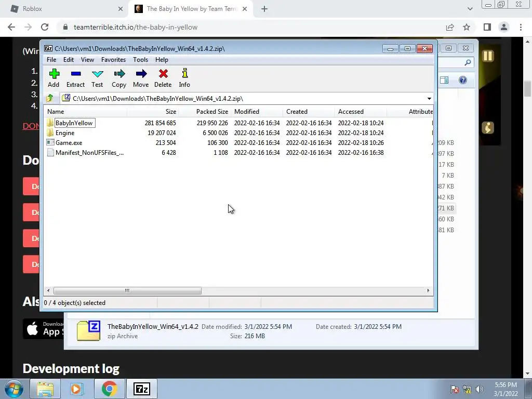The image size is (532, 399).
Task: Go up one folder level using the arrow icon
Action: coord(50,98)
